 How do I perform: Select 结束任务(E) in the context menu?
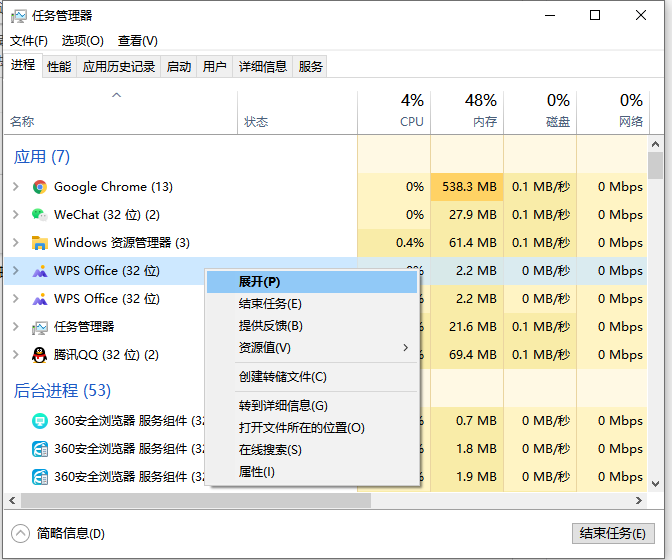[x=270, y=304]
